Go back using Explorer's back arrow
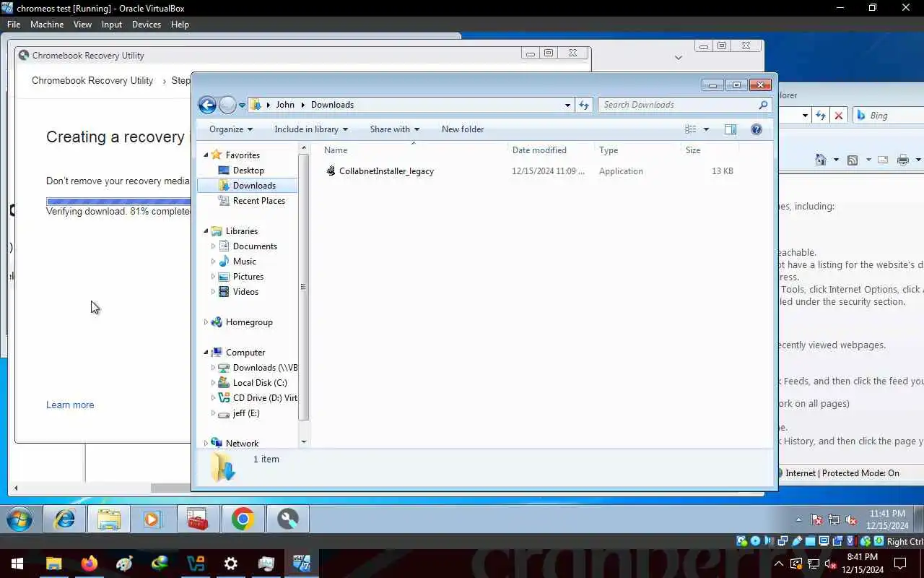 click(x=207, y=105)
